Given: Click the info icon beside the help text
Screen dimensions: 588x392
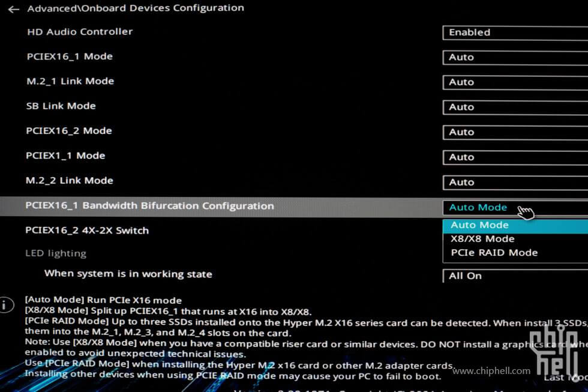Looking at the screenshot, I should (x=6, y=305).
